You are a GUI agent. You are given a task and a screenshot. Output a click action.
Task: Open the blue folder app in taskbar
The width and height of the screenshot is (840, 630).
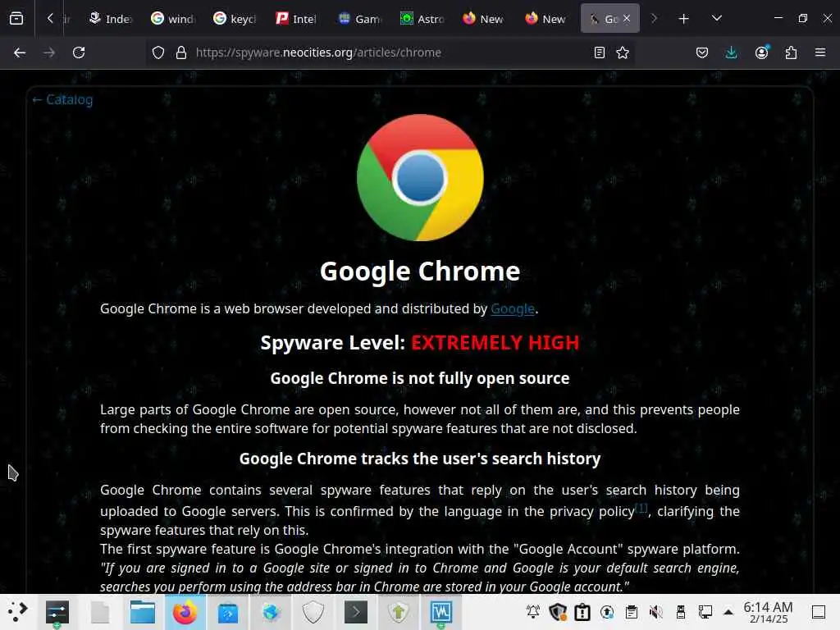coord(228,612)
